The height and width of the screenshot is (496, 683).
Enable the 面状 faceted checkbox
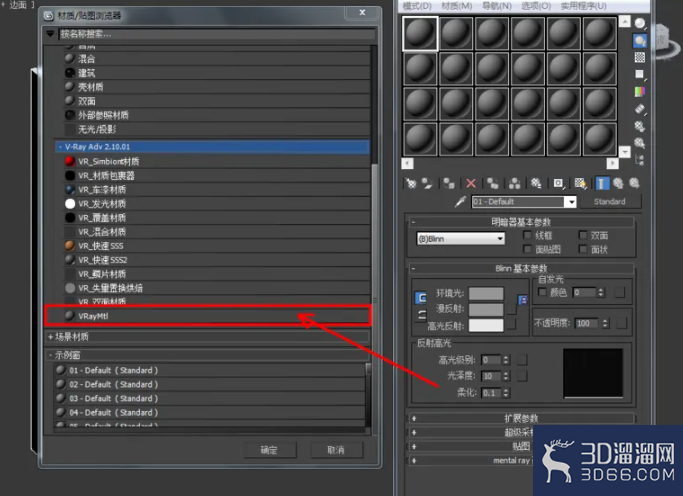coord(583,250)
